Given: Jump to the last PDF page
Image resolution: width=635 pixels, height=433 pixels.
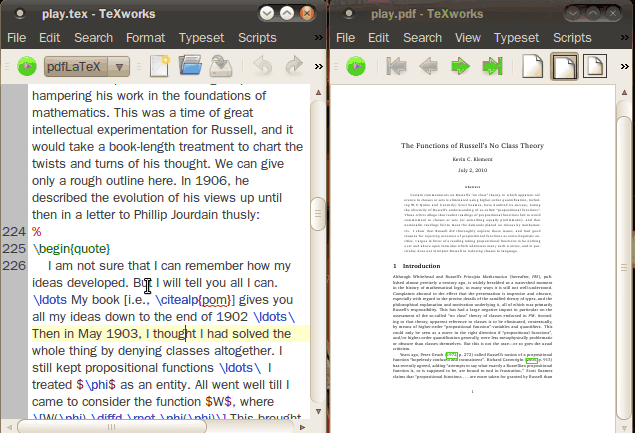Looking at the screenshot, I should pyautogui.click(x=491, y=67).
